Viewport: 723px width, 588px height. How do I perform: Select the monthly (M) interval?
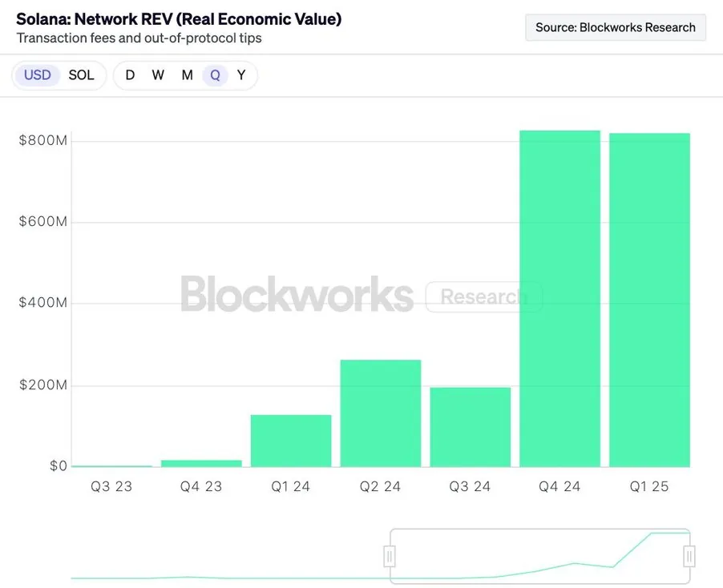tap(187, 75)
